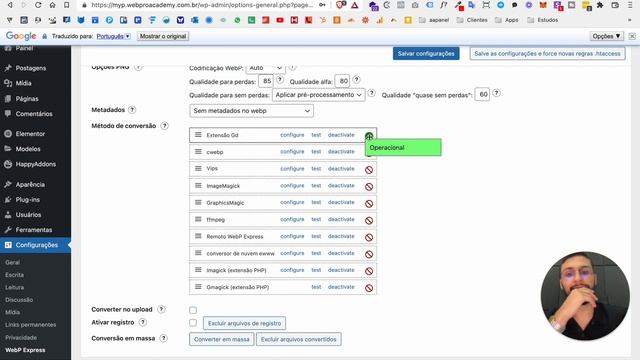Click help icon beside Qualidade alfa field
This screenshot has height=360, width=640.
tap(356, 80)
